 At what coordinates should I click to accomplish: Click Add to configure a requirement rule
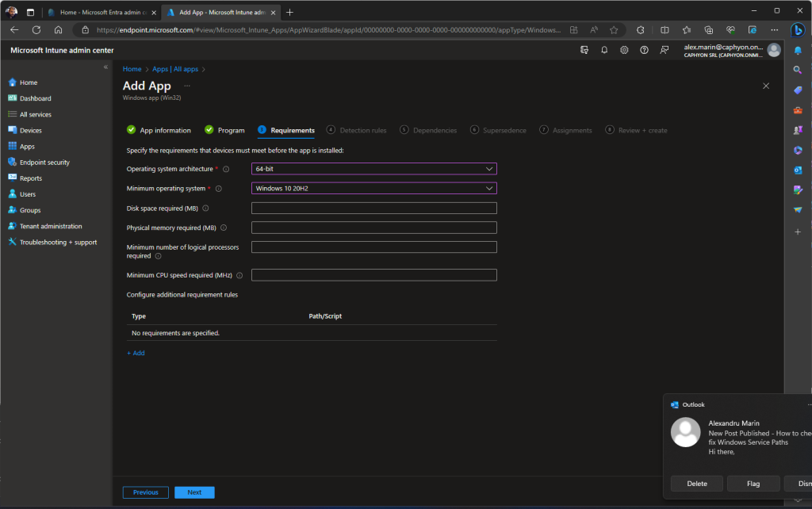[x=136, y=352]
